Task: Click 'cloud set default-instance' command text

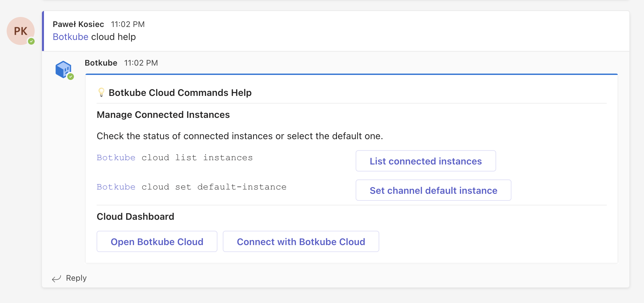Action: tap(214, 187)
